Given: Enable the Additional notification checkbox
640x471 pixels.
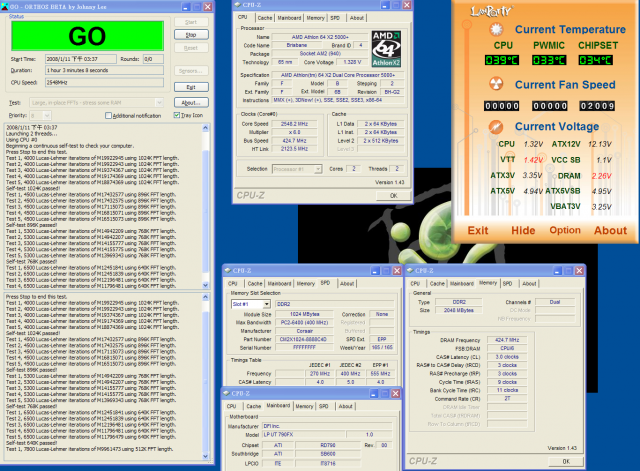Looking at the screenshot, I should click(x=108, y=116).
